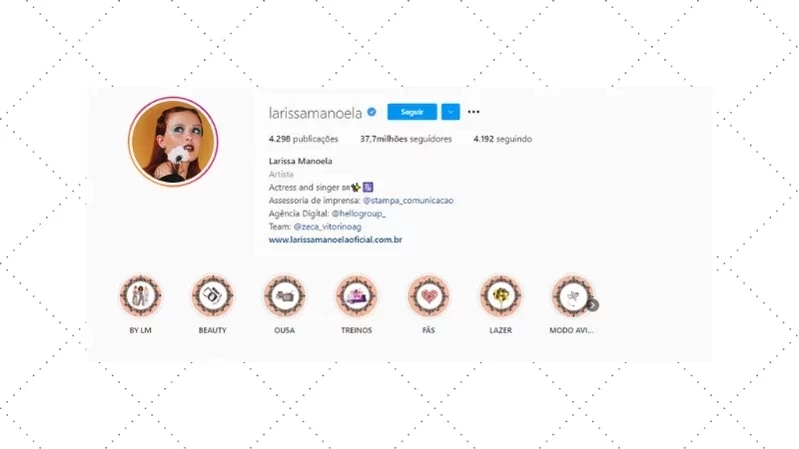The image size is (799, 449).
Task: Click the verified badge next to larissamanoela
Action: [x=372, y=112]
